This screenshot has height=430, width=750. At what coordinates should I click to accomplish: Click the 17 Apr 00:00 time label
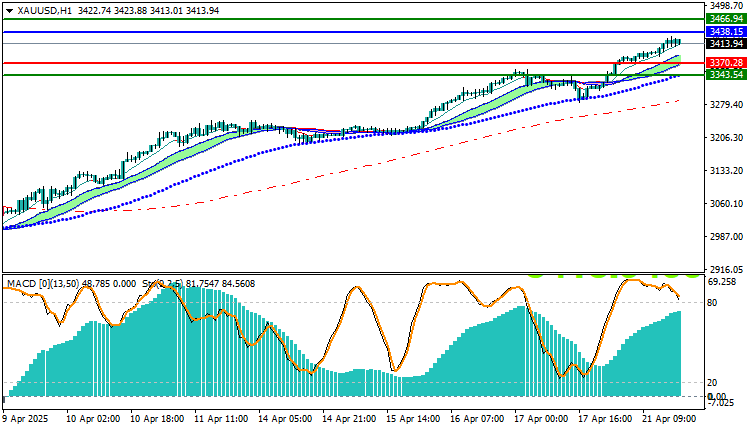pos(541,419)
